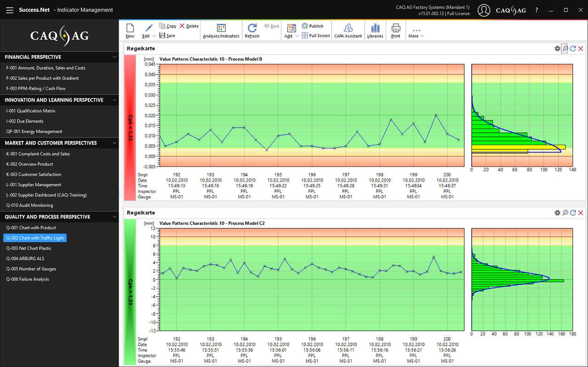588x367 pixels.
Task: Expand the Edit dropdown arrow
Action: click(154, 36)
